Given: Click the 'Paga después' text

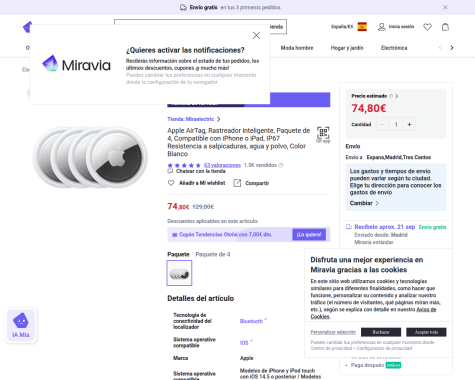Looking at the screenshot, I should (367, 365).
